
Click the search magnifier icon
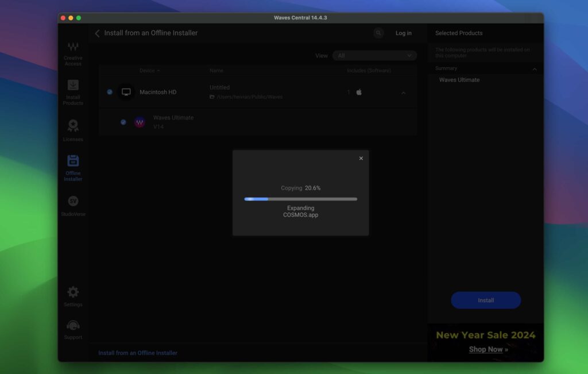(378, 33)
